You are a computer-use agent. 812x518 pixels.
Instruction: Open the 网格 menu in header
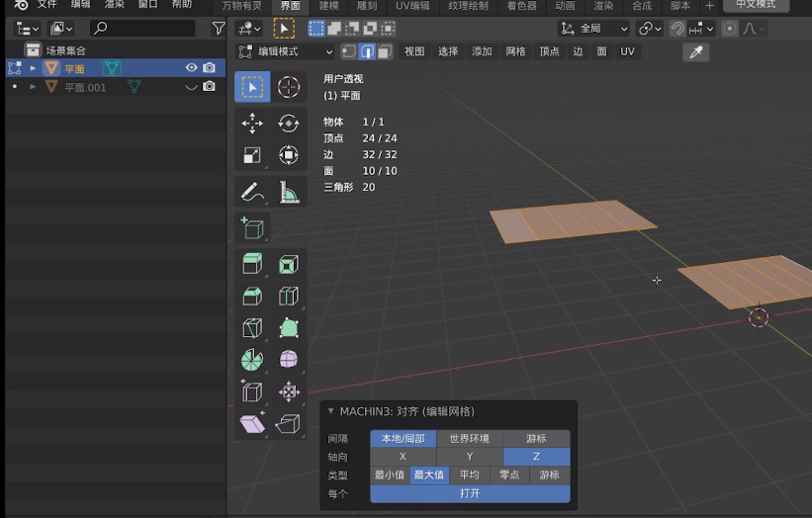tap(515, 51)
